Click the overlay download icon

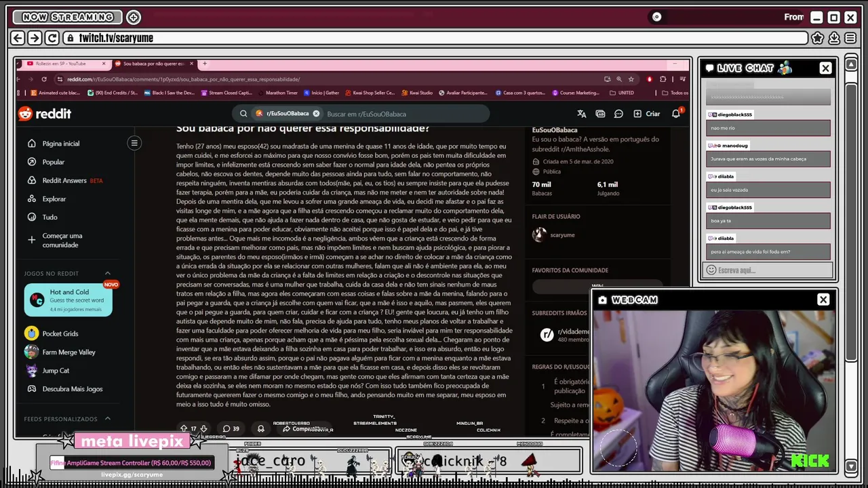(x=834, y=38)
